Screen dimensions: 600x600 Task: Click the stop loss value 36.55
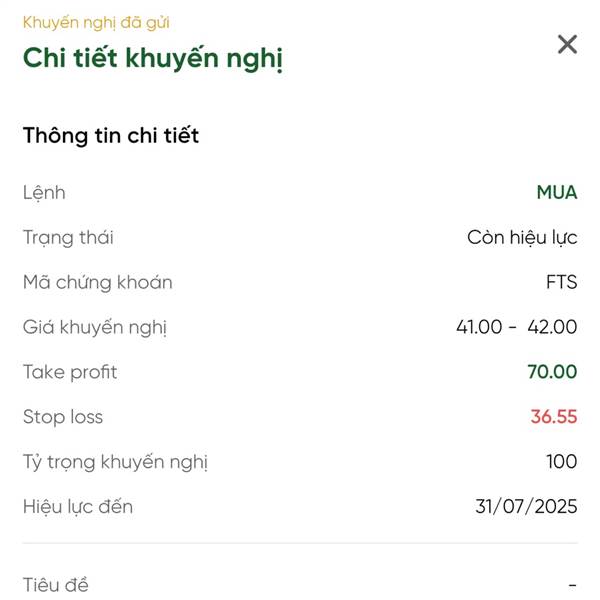tap(554, 416)
